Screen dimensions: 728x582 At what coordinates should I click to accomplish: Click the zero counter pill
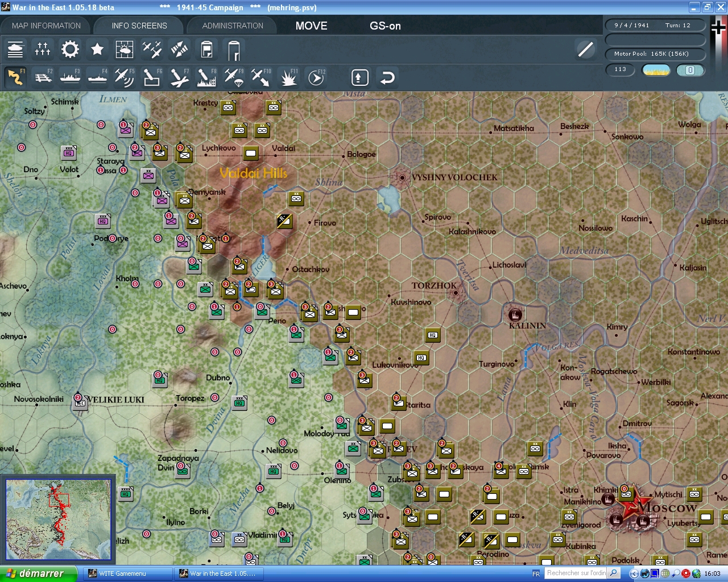pos(690,70)
